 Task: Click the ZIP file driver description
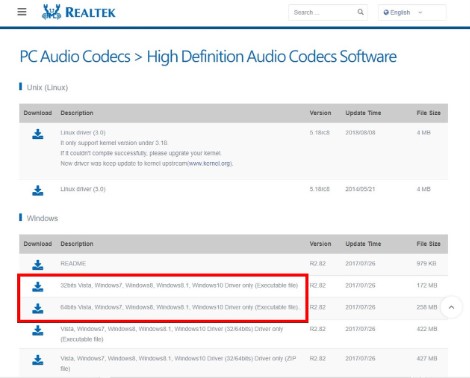coord(178,363)
